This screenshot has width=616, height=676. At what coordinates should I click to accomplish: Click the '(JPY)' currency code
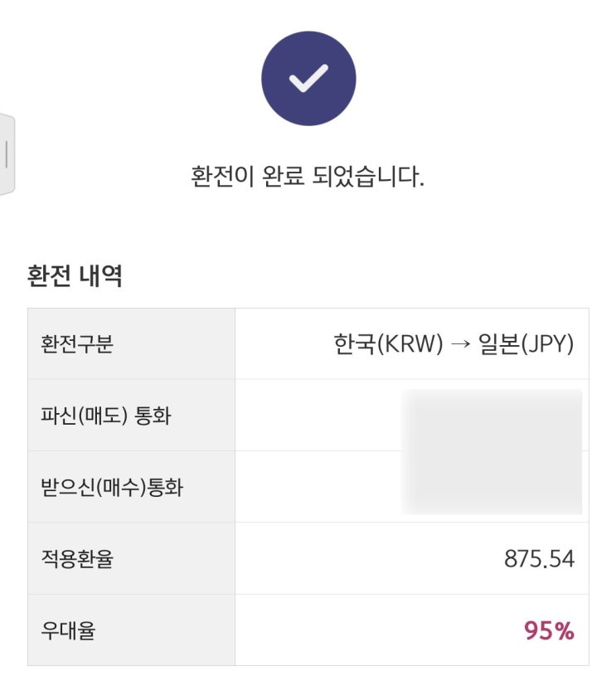point(547,344)
